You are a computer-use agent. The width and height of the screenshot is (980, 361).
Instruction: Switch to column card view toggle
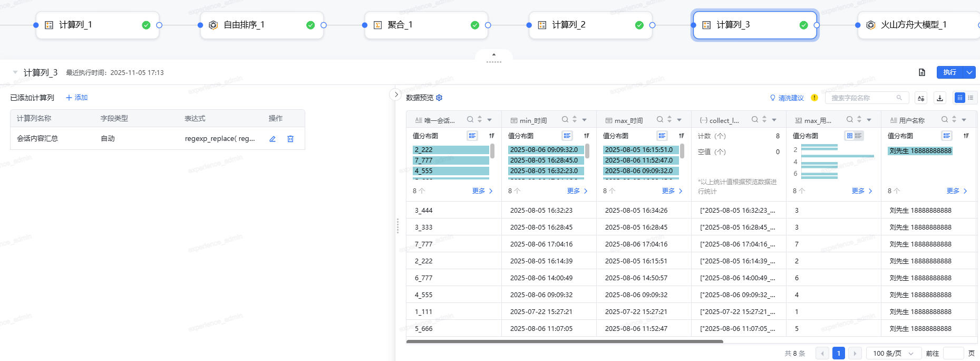960,98
